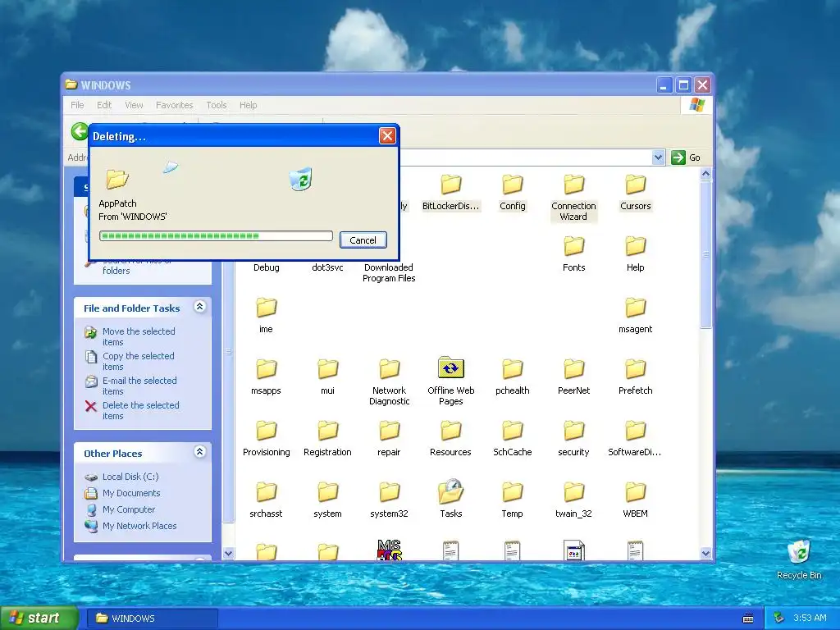Select the SchCache folder
The width and height of the screenshot is (840, 630).
(x=512, y=439)
